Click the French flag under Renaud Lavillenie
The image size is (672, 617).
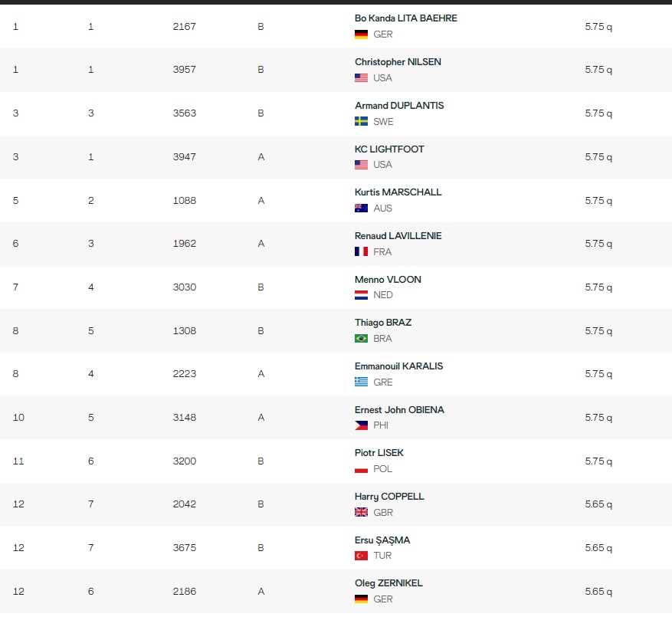point(361,252)
